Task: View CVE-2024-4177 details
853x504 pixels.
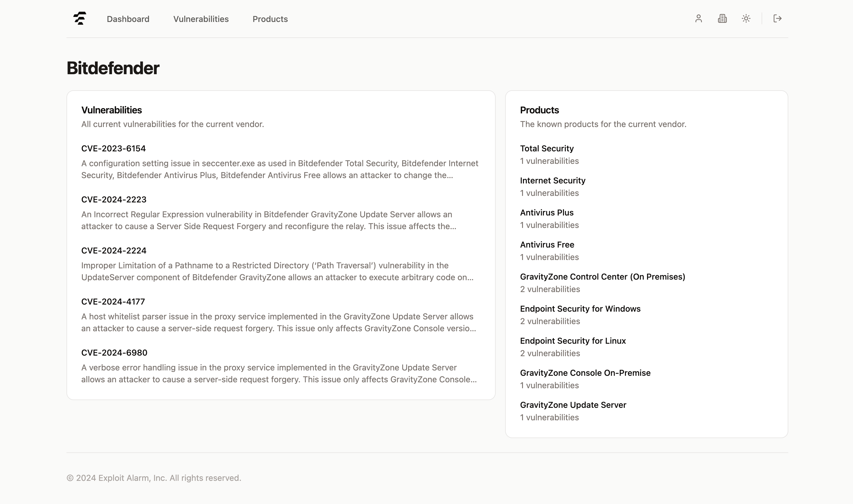Action: [x=113, y=302]
